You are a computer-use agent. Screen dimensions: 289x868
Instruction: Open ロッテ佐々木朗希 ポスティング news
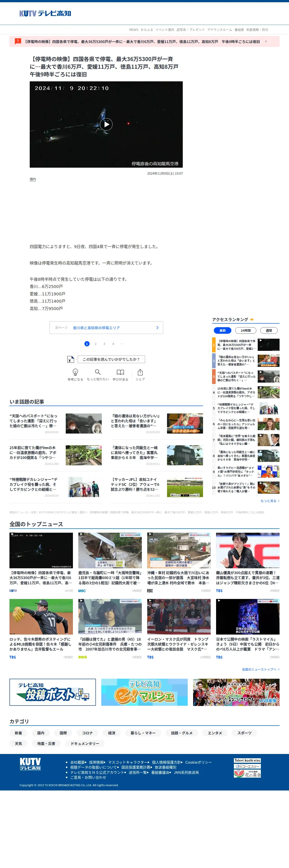pos(41,629)
